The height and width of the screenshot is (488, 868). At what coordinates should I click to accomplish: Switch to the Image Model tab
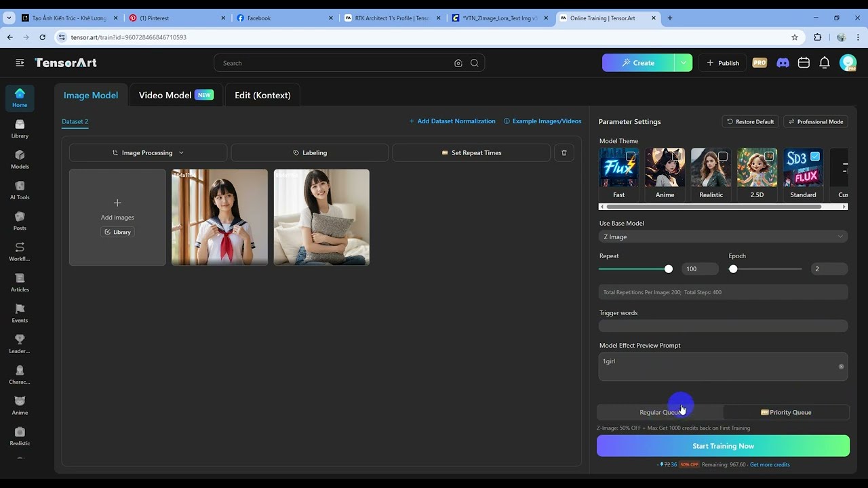click(x=91, y=95)
